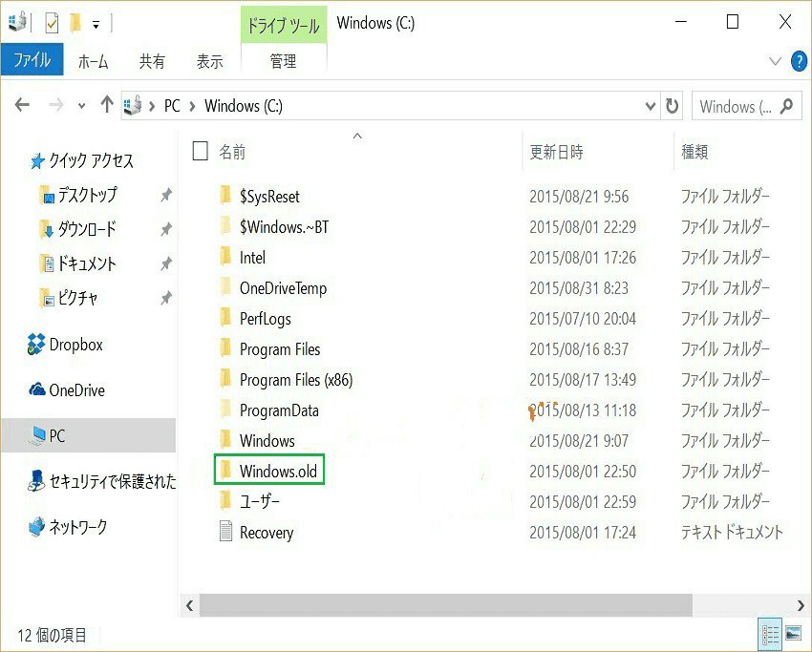Switch to the details view layout button

pyautogui.click(x=770, y=635)
